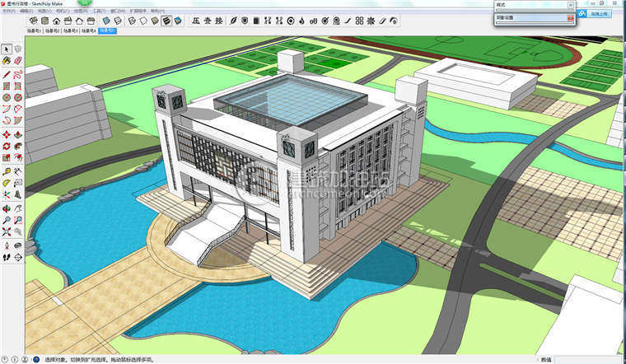
Task: Enable Wireframe face style
Action: pos(132,21)
